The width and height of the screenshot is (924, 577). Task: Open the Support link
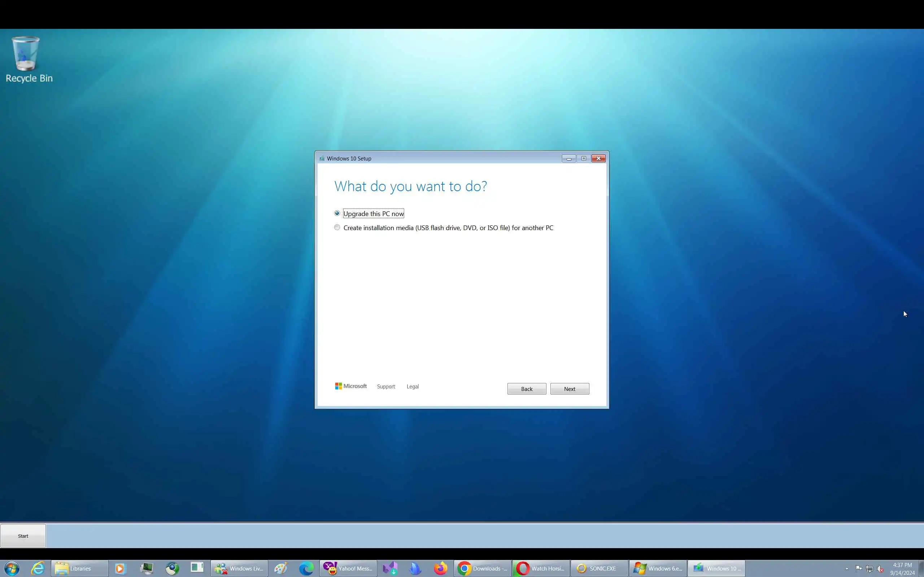385,386
